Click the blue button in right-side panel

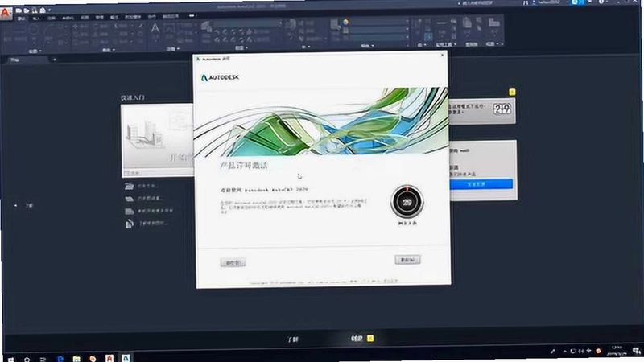tap(481, 184)
